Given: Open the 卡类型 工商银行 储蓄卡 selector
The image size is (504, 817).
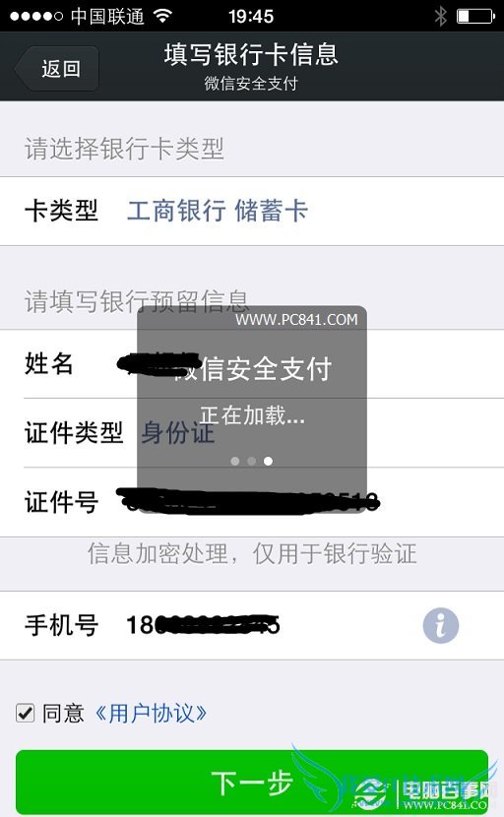Looking at the screenshot, I should click(252, 211).
